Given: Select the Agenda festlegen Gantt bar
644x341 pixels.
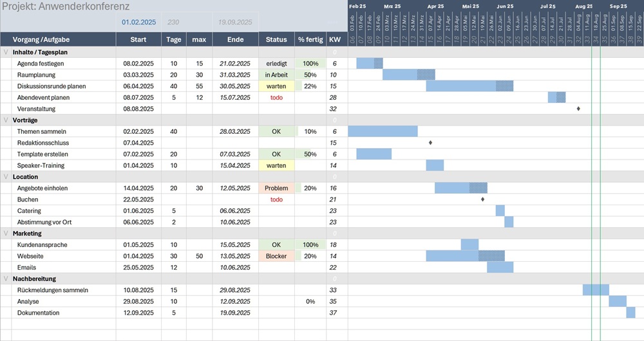Looking at the screenshot, I should tap(370, 64).
